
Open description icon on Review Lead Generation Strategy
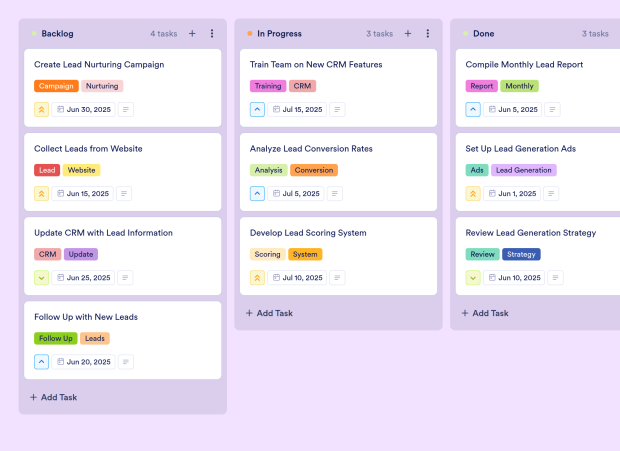pos(556,278)
